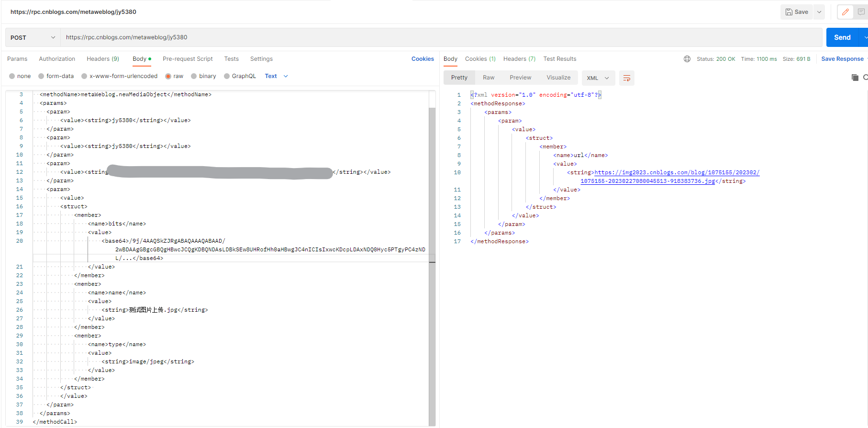Select the none body type radio
Image resolution: width=868 pixels, height=428 pixels.
[x=12, y=76]
